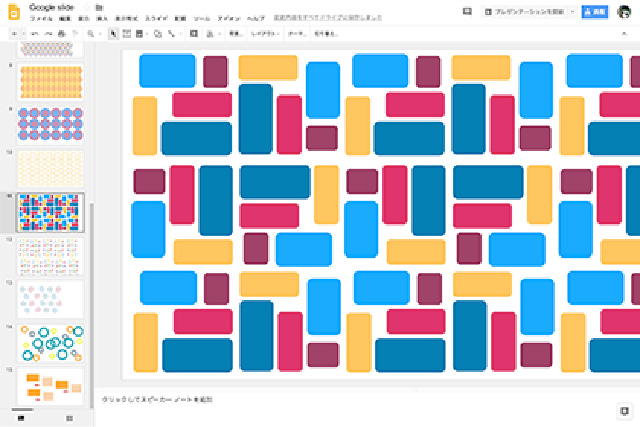This screenshot has height=427, width=640.
Task: Click the Explore icon at bottom right
Action: click(624, 411)
